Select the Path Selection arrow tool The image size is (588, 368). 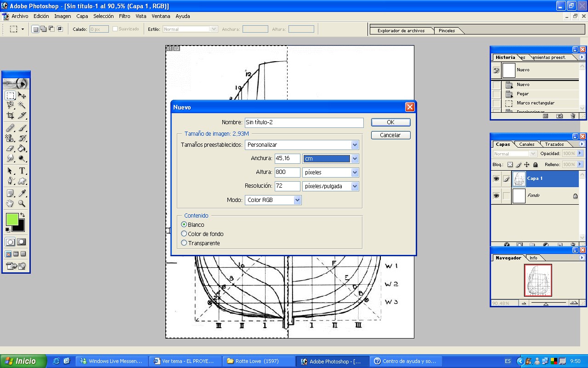click(x=10, y=171)
